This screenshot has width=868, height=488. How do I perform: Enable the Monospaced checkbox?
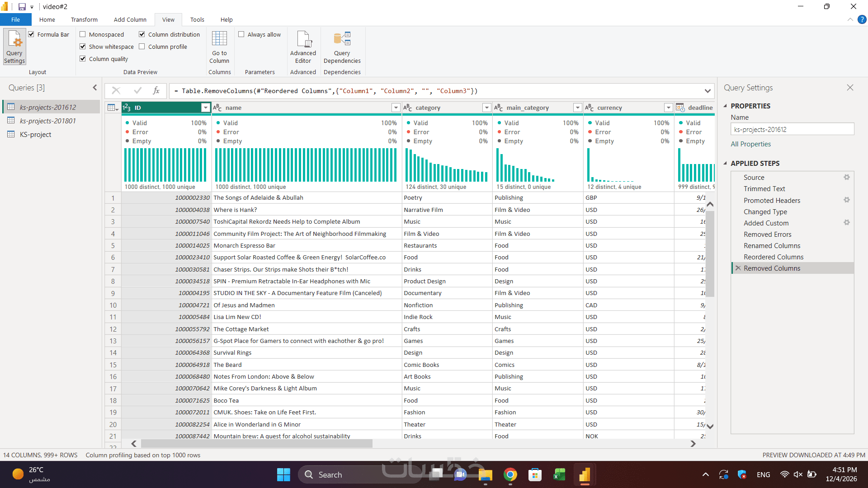(x=83, y=34)
